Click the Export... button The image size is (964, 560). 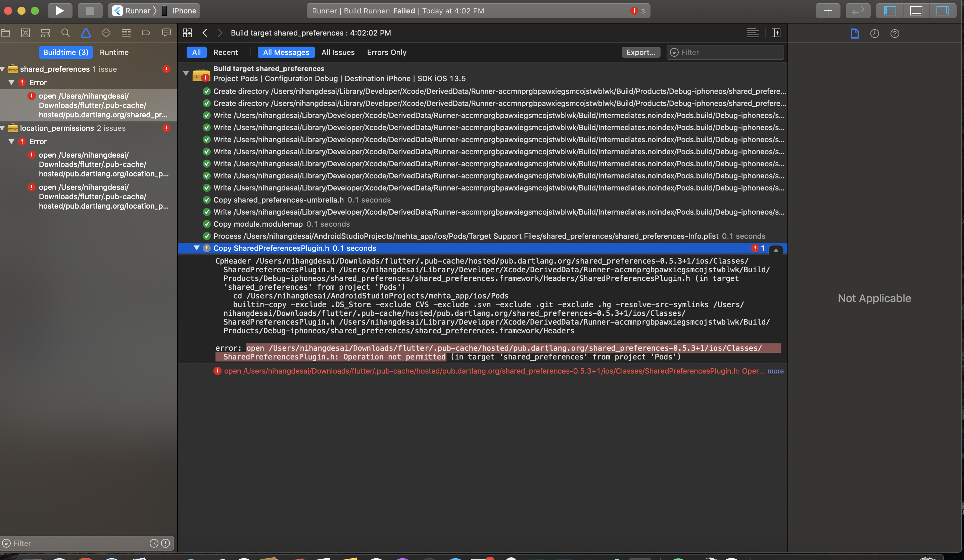pyautogui.click(x=640, y=52)
